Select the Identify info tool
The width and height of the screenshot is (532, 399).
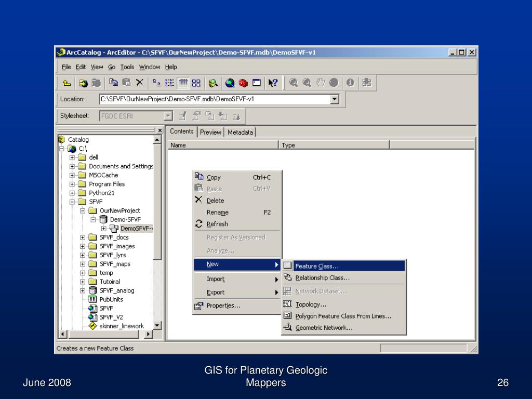coord(350,83)
